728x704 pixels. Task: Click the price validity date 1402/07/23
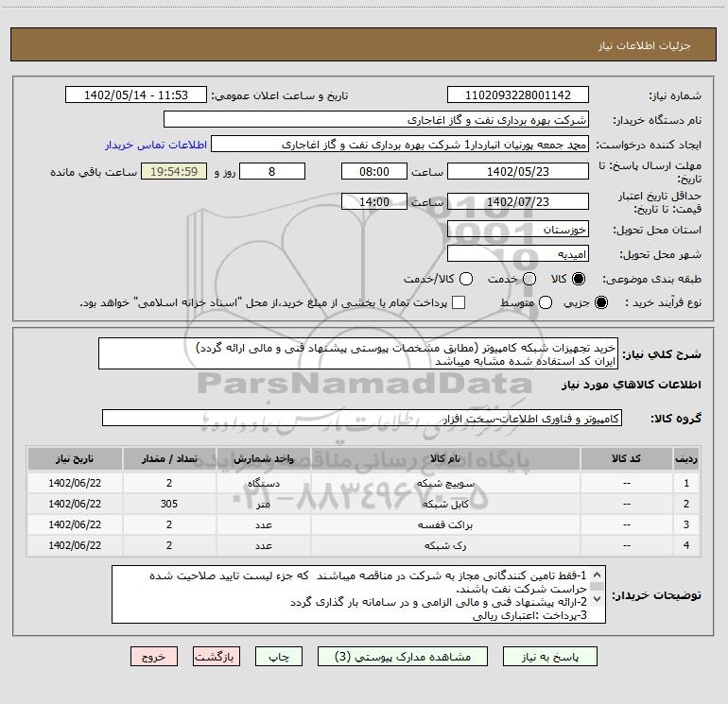click(518, 201)
